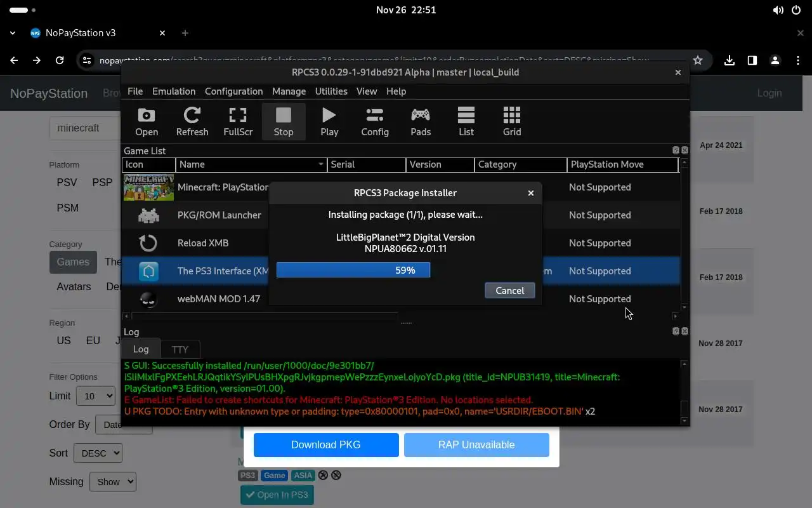Close the Game List panel
The width and height of the screenshot is (812, 508).
684,150
